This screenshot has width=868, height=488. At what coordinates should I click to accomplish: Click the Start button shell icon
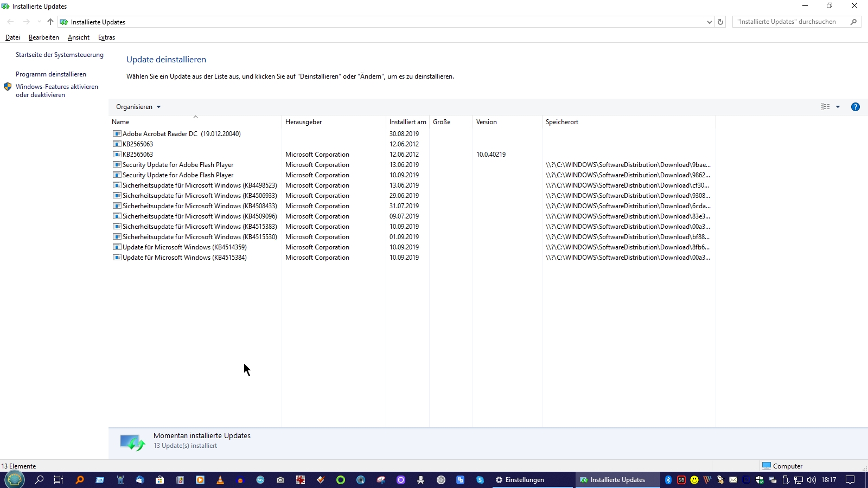[15, 479]
